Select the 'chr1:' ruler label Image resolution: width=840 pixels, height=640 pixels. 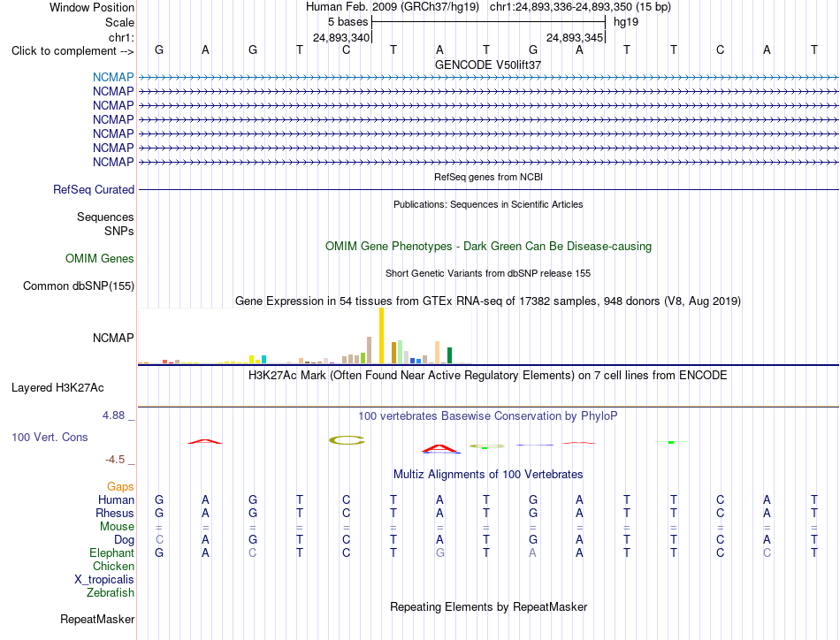click(x=121, y=37)
